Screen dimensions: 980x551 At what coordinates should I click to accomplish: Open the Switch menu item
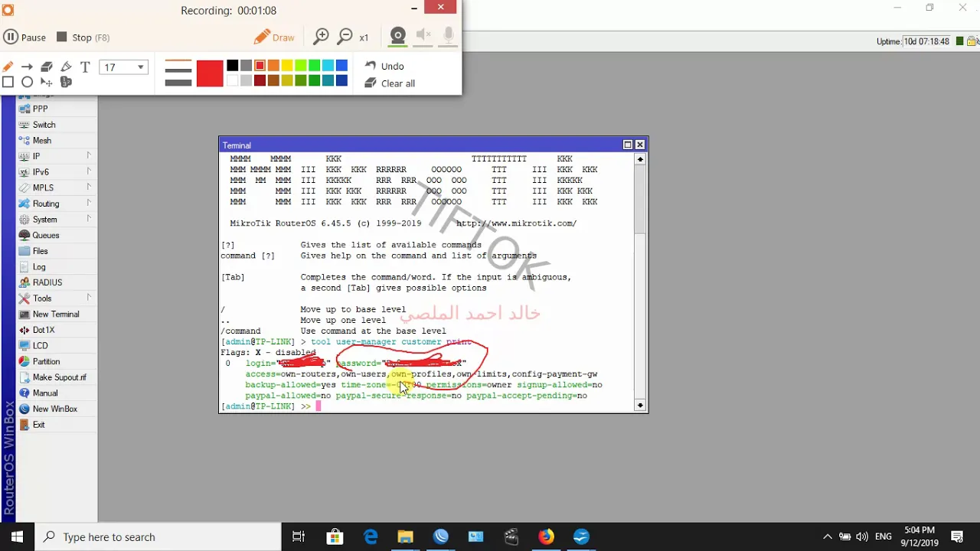click(x=44, y=125)
